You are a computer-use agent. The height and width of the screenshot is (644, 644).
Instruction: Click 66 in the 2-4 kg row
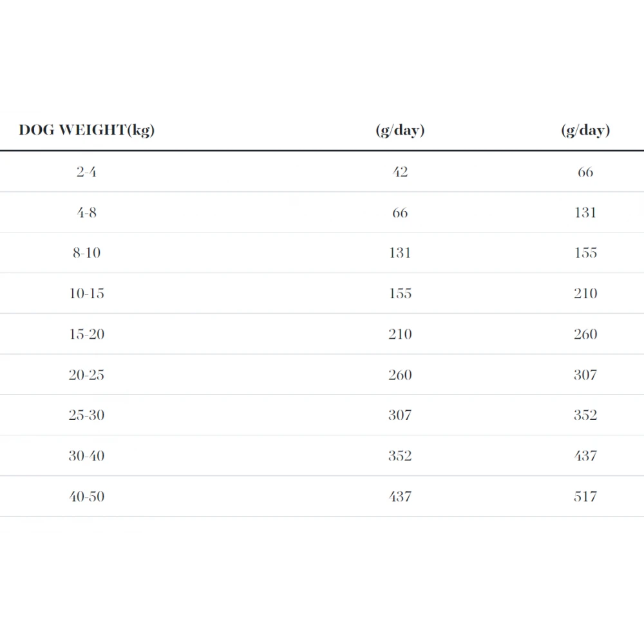point(585,172)
